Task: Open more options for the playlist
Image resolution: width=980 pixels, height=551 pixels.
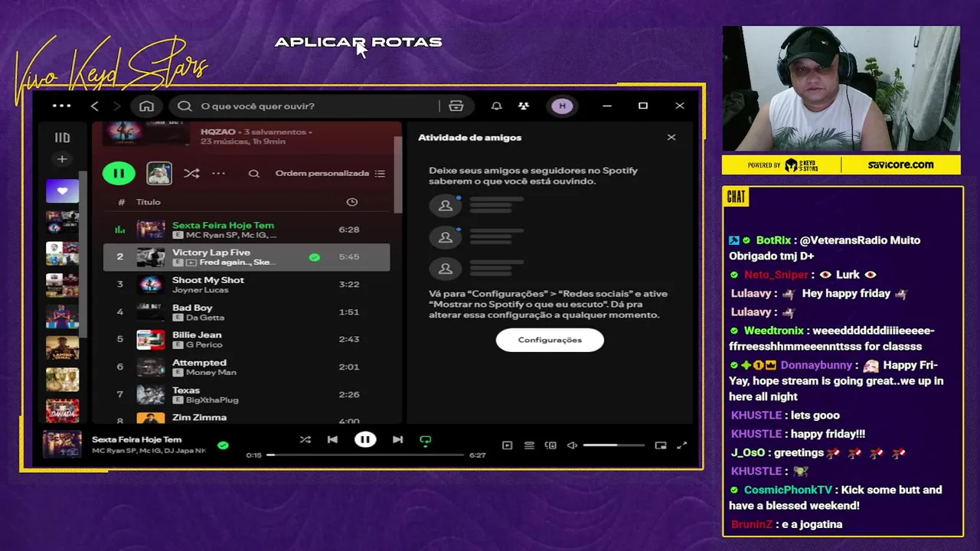Action: 218,174
